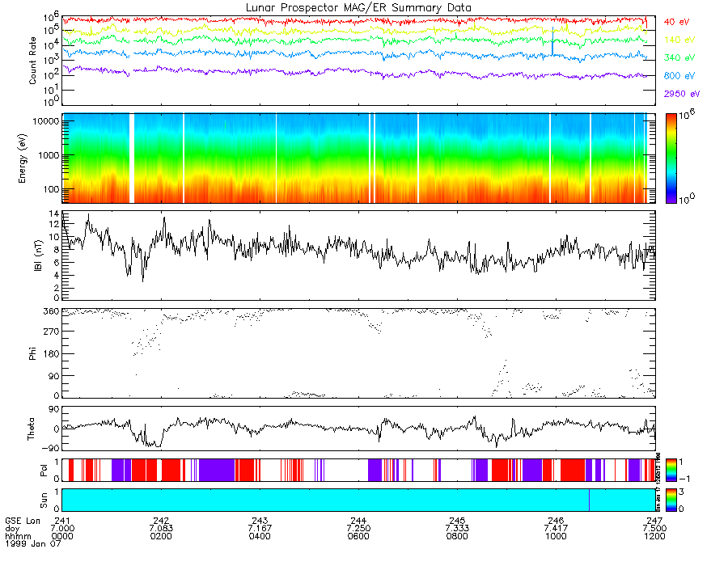This screenshot has height=566, width=728.
Task: Click the '1000' energy axis tick label
Action: (x=48, y=155)
